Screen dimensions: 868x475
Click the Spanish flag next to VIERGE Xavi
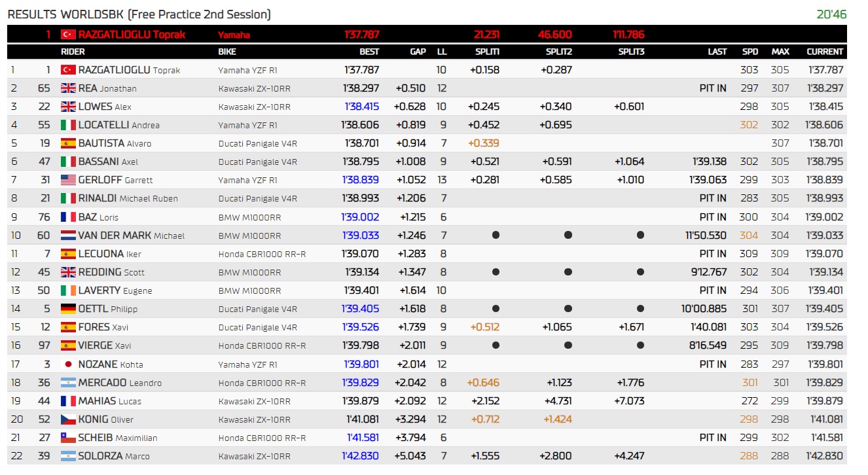(x=68, y=345)
